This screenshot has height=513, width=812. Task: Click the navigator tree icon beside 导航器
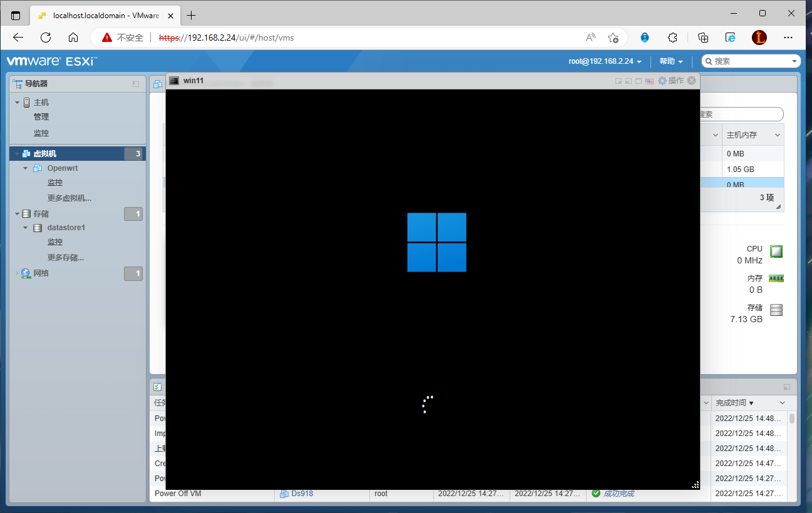tap(18, 84)
